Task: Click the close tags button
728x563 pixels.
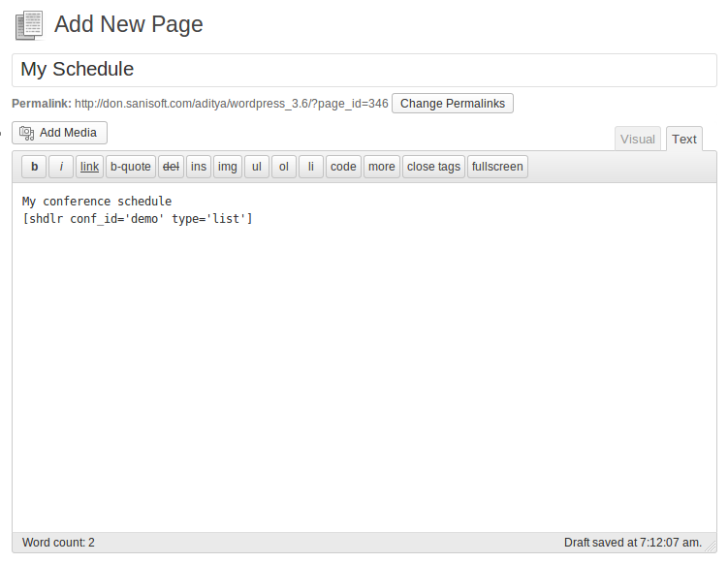Action: click(x=433, y=167)
